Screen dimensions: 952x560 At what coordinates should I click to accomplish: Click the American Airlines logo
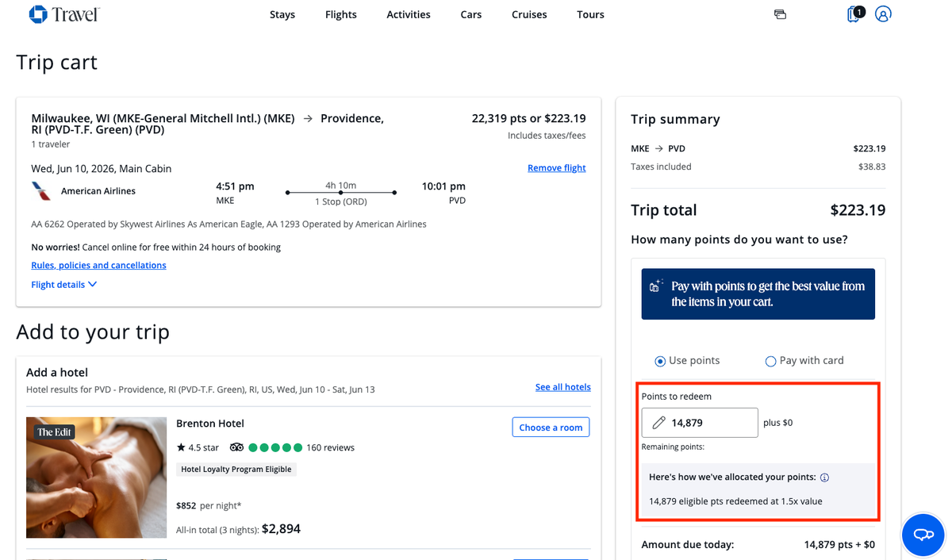(x=40, y=190)
